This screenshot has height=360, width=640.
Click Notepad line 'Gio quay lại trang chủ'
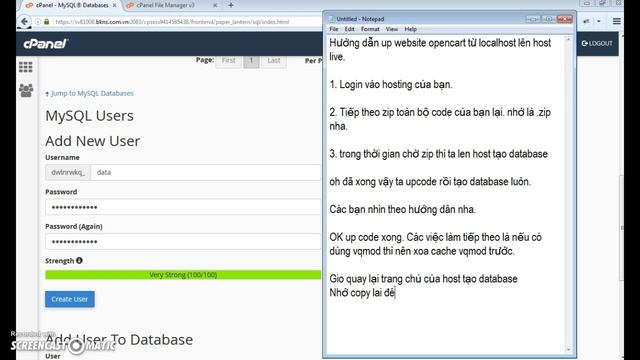pos(423,279)
